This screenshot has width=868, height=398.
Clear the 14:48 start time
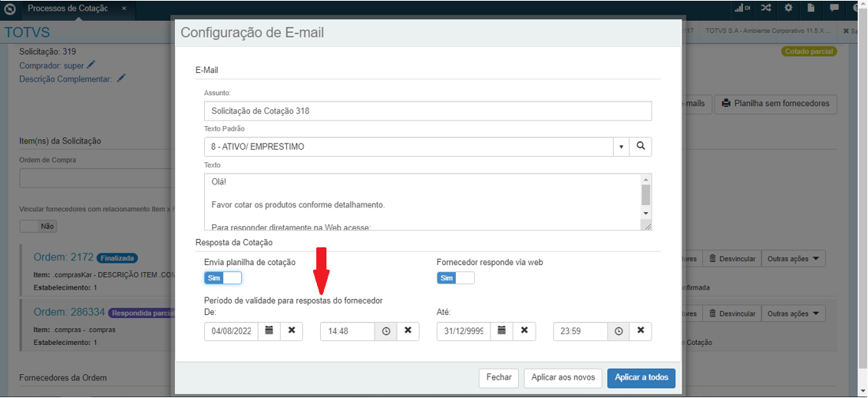point(408,330)
